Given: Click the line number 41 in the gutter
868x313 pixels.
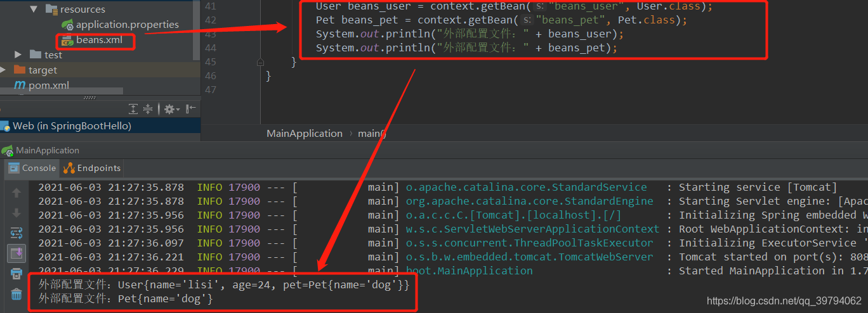Looking at the screenshot, I should 209,6.
